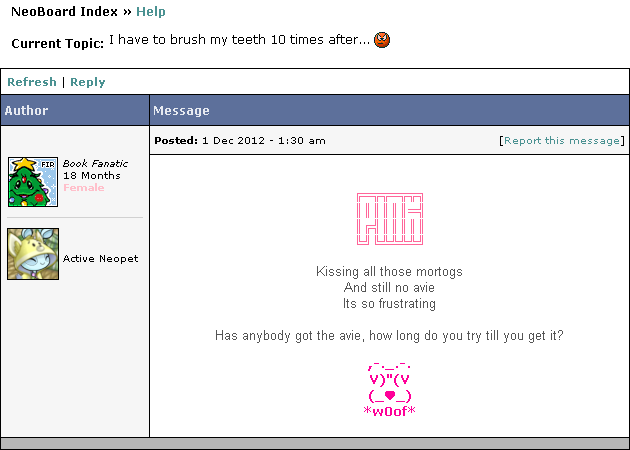Click the 'Kissing all those mortogs' line

click(x=389, y=271)
